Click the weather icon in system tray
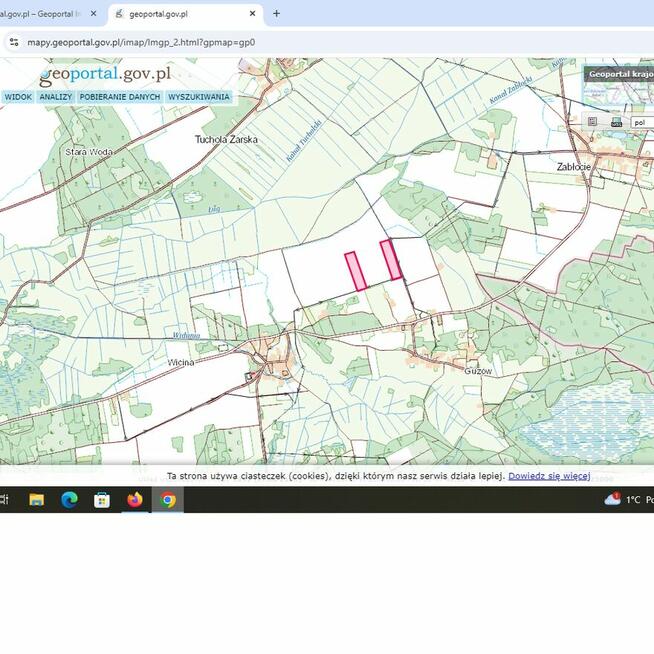This screenshot has height=654, width=654. point(612,499)
